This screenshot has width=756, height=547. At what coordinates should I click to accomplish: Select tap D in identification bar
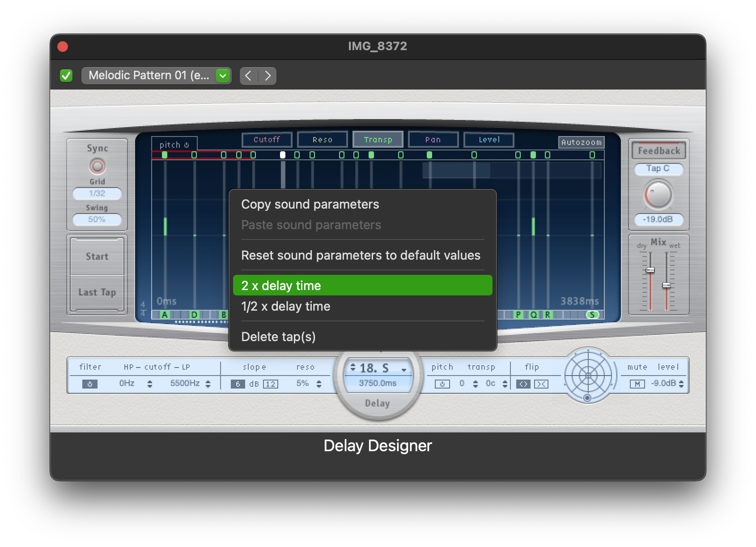[194, 315]
